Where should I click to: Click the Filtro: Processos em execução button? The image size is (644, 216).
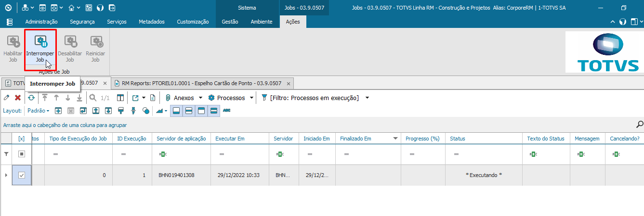[x=310, y=98]
